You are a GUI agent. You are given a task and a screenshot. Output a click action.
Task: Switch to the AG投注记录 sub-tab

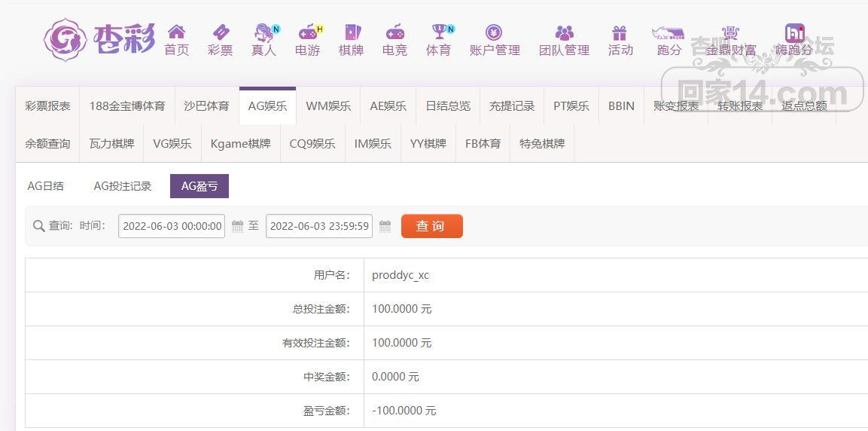click(123, 186)
